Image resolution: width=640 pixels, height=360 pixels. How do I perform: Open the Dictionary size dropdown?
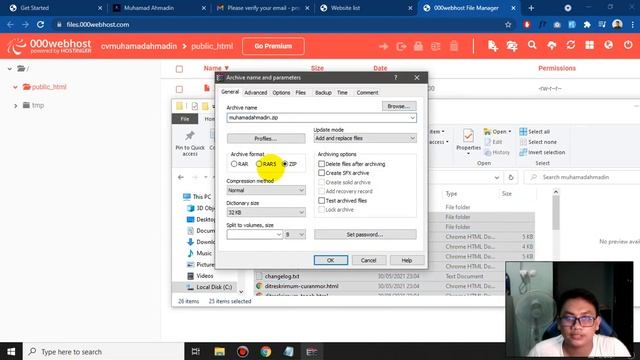coord(301,212)
